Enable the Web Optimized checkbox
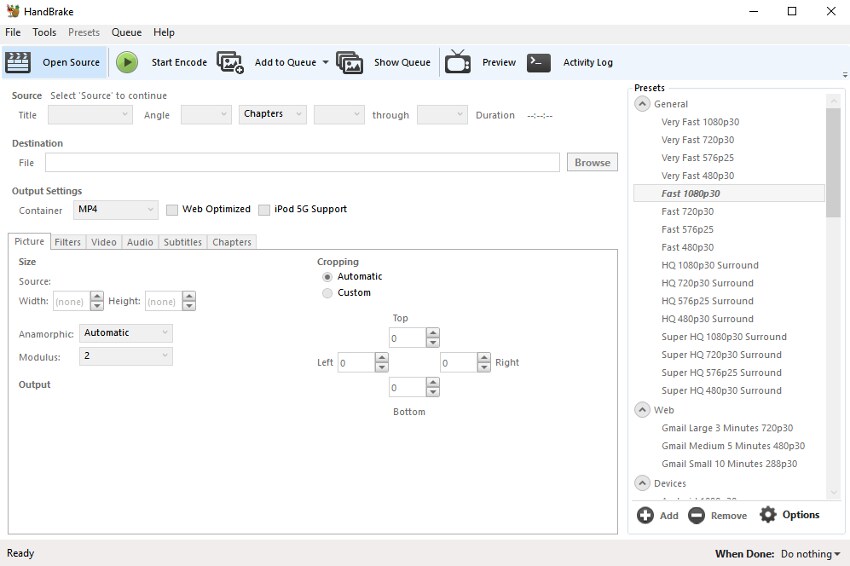850x566 pixels. pos(172,210)
